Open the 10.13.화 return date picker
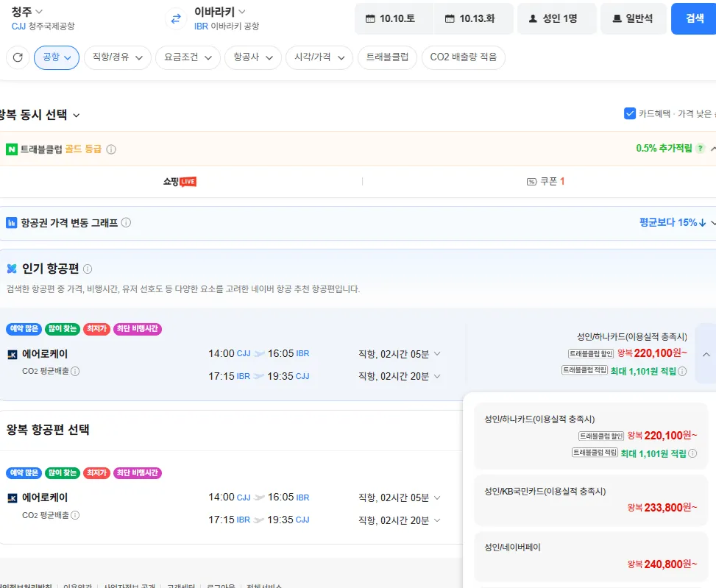This screenshot has width=716, height=588. 473,18
